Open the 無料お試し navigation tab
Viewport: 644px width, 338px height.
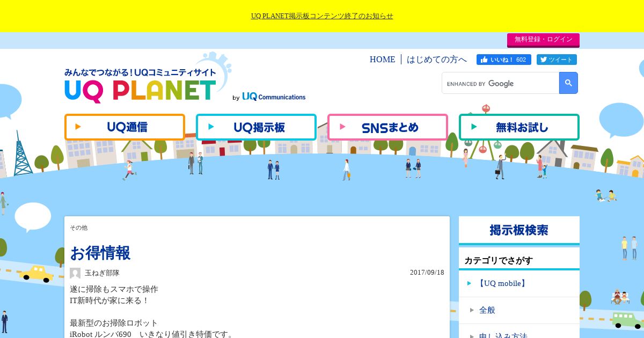coord(519,127)
